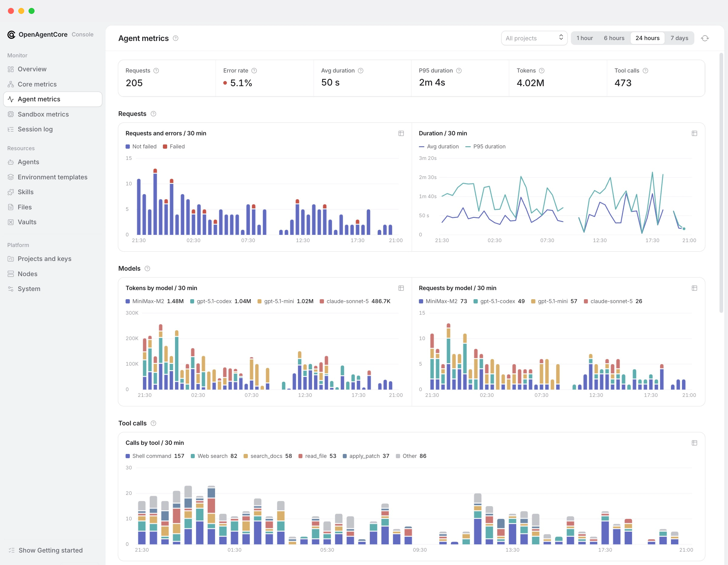728x565 pixels.
Task: Click the 4.02M tokens value
Action: [x=530, y=83]
